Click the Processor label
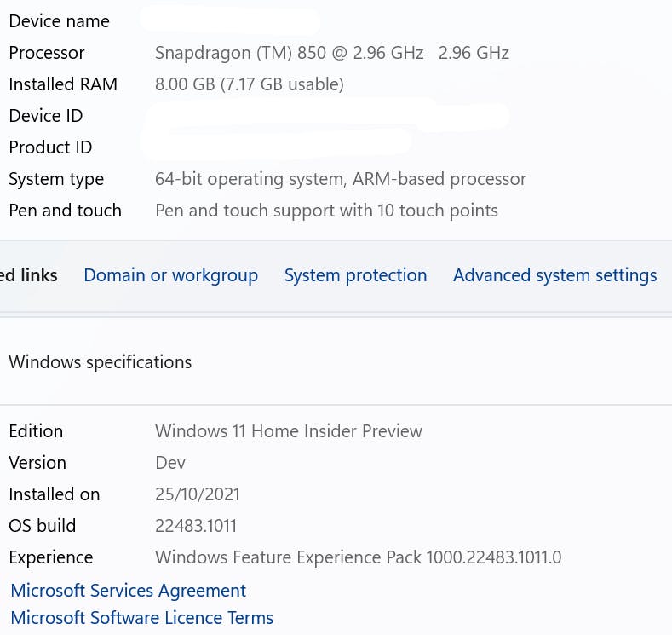 click(x=47, y=53)
